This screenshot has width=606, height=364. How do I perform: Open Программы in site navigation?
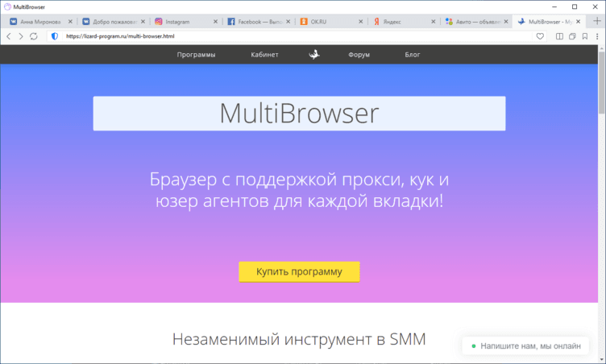[x=196, y=55]
